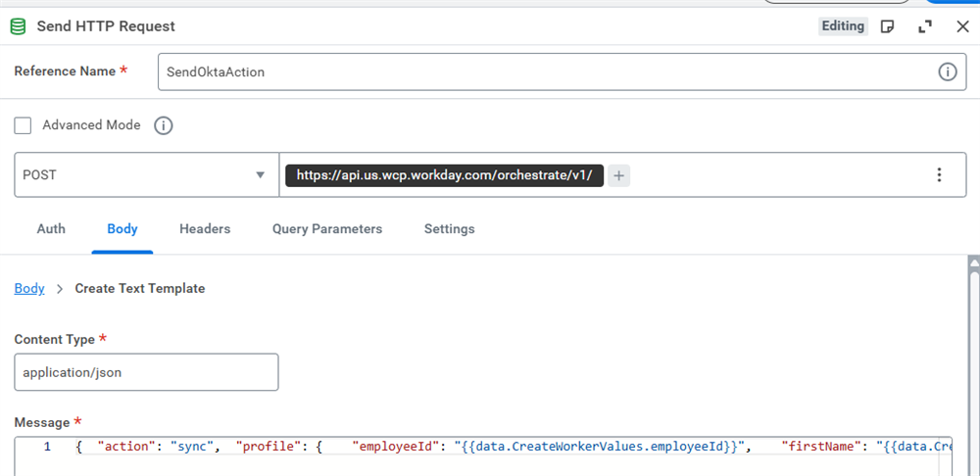Enable the Advanced Mode checkbox
The height and width of the screenshot is (476, 980).
23,125
